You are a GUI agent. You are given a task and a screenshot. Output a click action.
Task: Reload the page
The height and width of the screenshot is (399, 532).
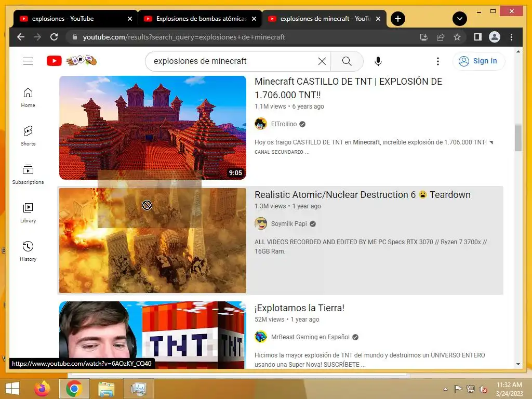54,37
